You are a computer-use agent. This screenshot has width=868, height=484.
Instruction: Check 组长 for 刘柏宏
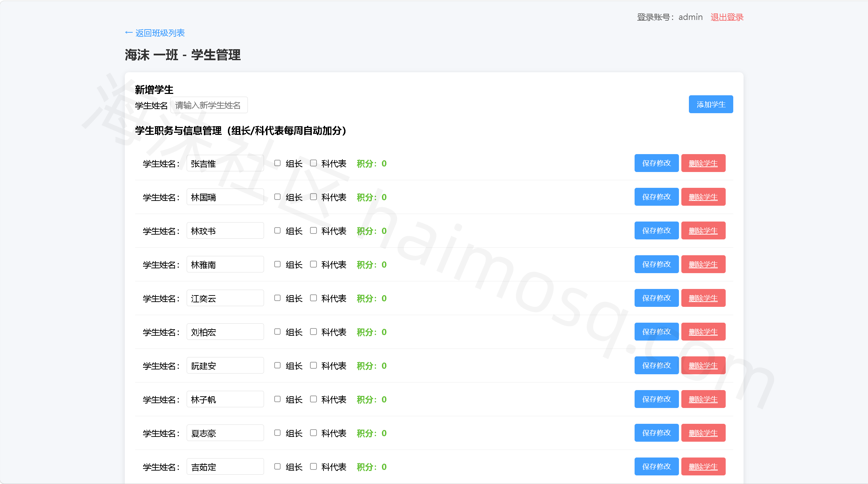(x=277, y=332)
